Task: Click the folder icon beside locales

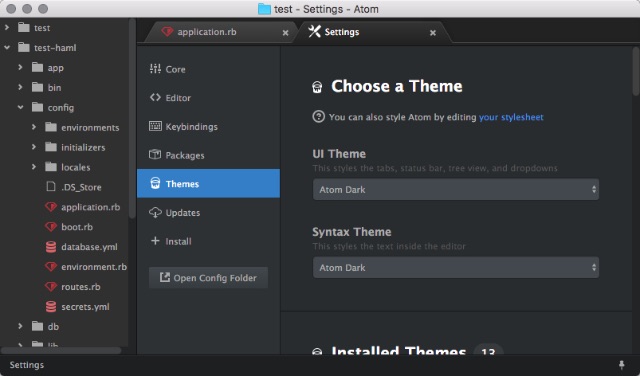Action: point(51,167)
